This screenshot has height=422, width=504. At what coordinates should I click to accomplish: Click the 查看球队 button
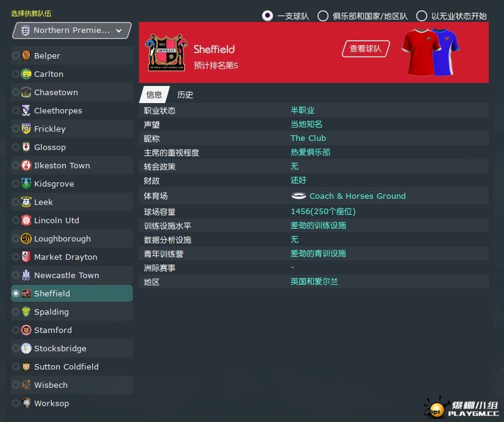(366, 49)
